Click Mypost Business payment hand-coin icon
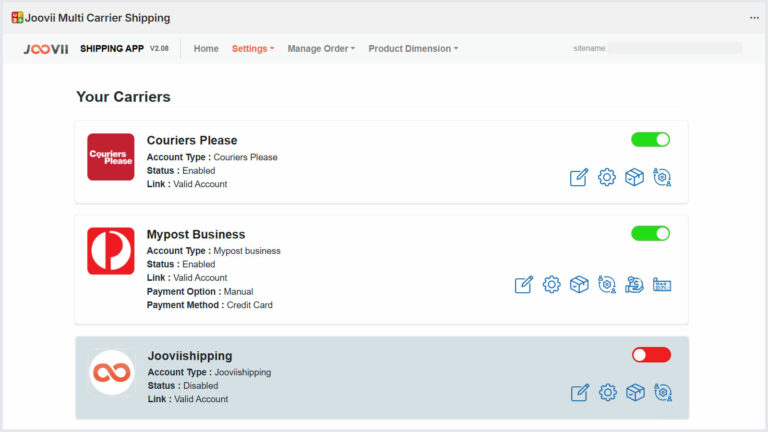Viewport: 768px width, 432px height. click(x=634, y=285)
